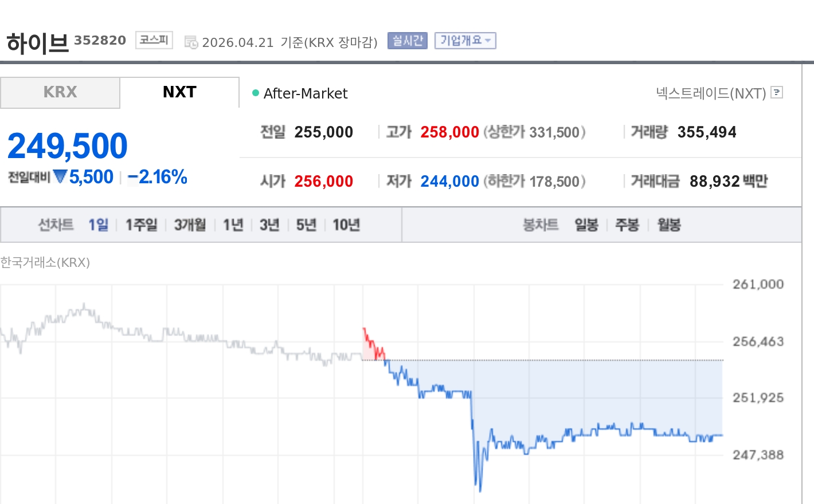Viewport: 814px width, 504px height.
Task: Select the NXT price tab
Action: coord(179,92)
